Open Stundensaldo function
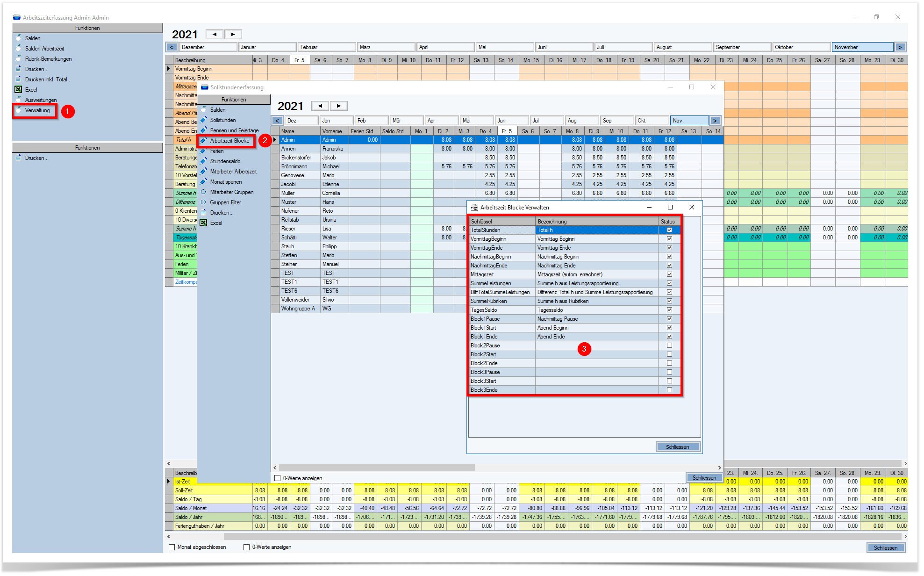Image resolution: width=924 pixels, height=576 pixels. coord(225,161)
